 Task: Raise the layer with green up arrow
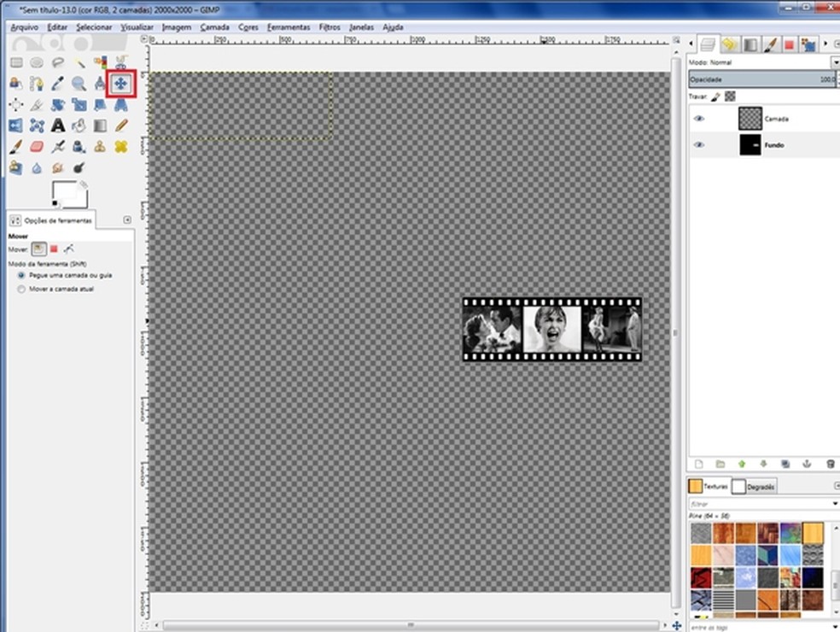pos(742,464)
